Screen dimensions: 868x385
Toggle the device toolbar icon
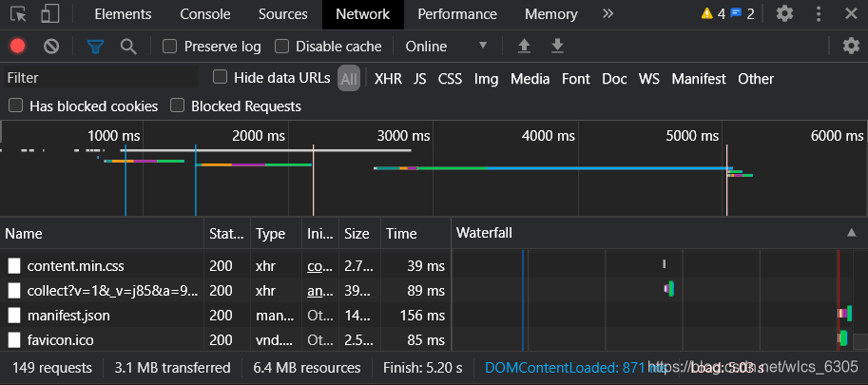coord(49,14)
